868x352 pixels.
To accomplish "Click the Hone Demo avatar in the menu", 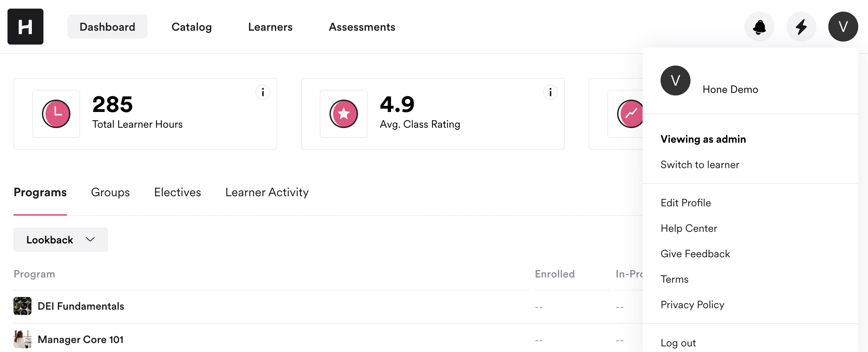I will [x=676, y=81].
